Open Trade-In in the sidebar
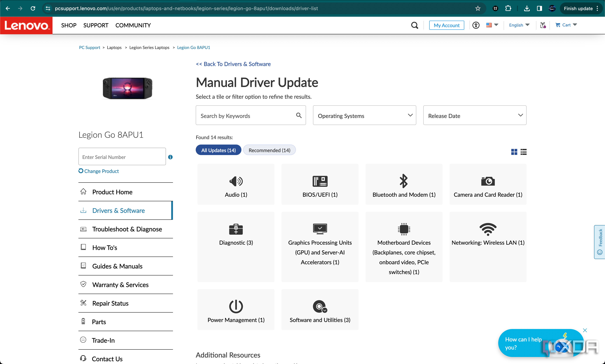Viewport: 605px width, 364px height. [x=126, y=340]
